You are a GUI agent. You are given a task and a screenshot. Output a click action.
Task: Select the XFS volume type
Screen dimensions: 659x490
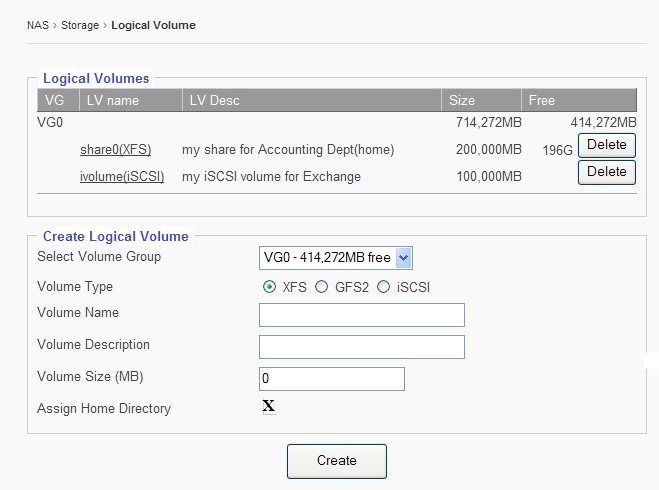(x=269, y=287)
